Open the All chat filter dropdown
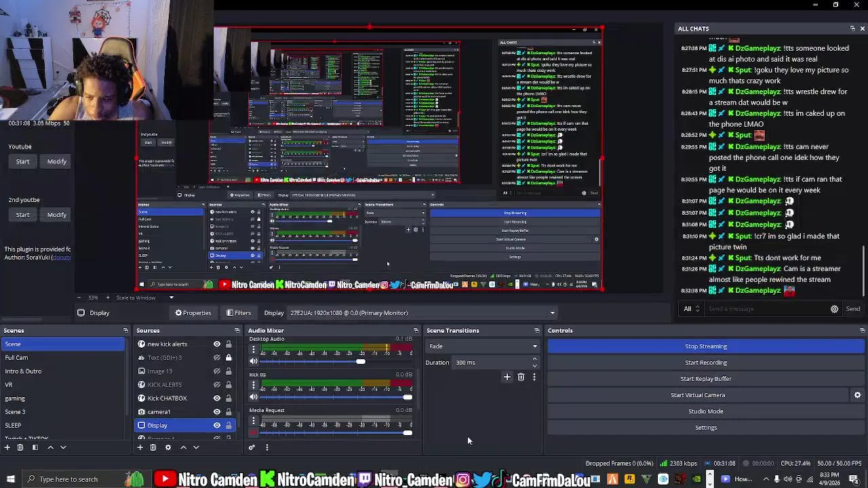The height and width of the screenshot is (488, 868). [692, 309]
